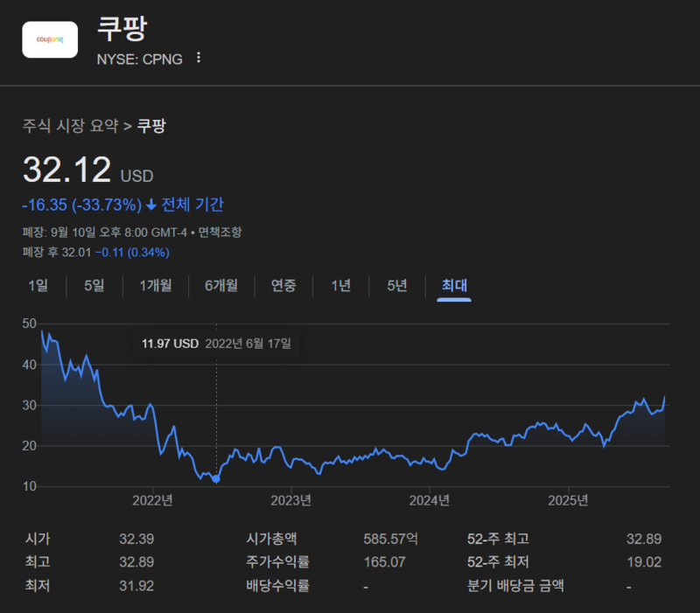Click the 2022년 x-axis label
Image resolution: width=700 pixels, height=613 pixels.
click(x=152, y=500)
